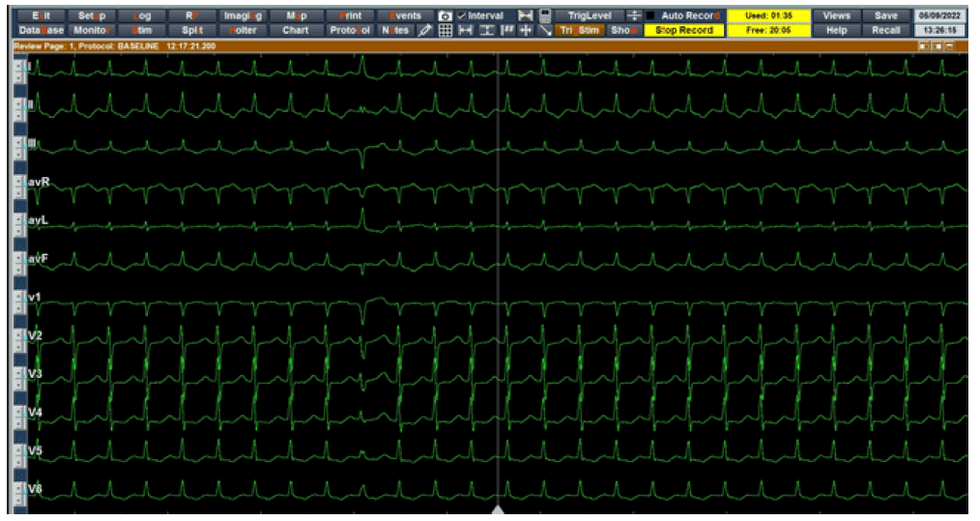Click the camera snapshot icon
The height and width of the screenshot is (521, 980).
tap(445, 15)
